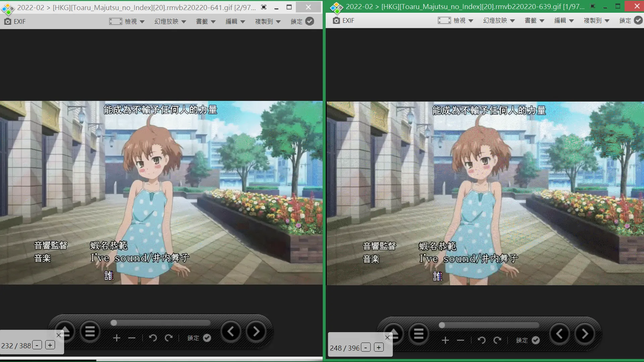Open hamburger menu in left control bar
This screenshot has height=362, width=644.
tap(90, 332)
